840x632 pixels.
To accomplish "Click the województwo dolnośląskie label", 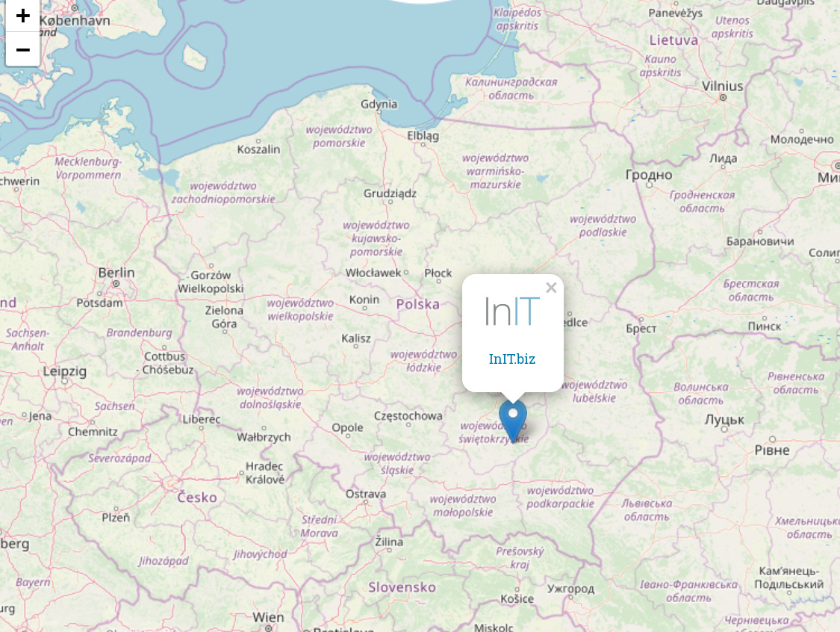I will [270, 397].
